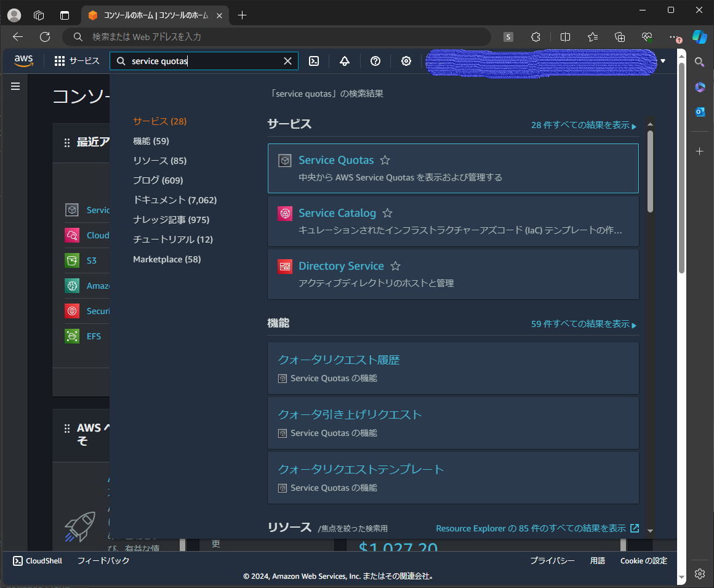Select the S3 bucket icon in recent services
The width and height of the screenshot is (714, 588).
[73, 260]
